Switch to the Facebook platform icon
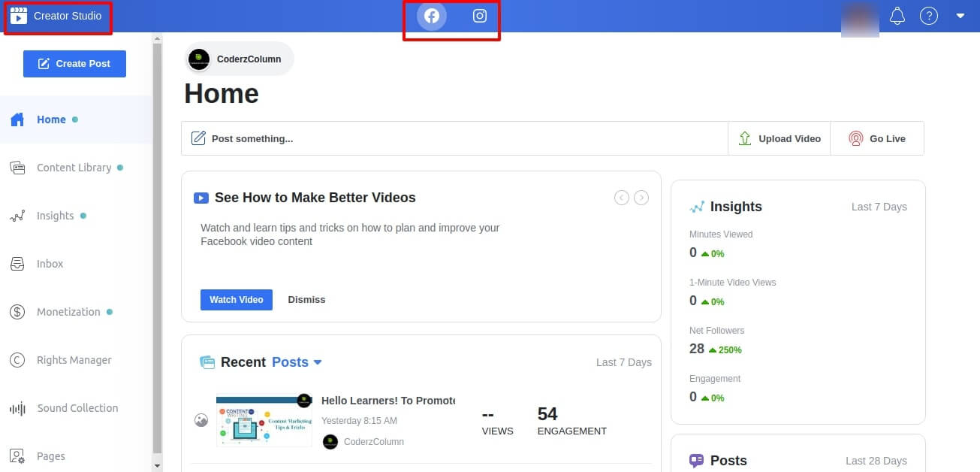Screen dimensions: 980x472 coord(432,16)
